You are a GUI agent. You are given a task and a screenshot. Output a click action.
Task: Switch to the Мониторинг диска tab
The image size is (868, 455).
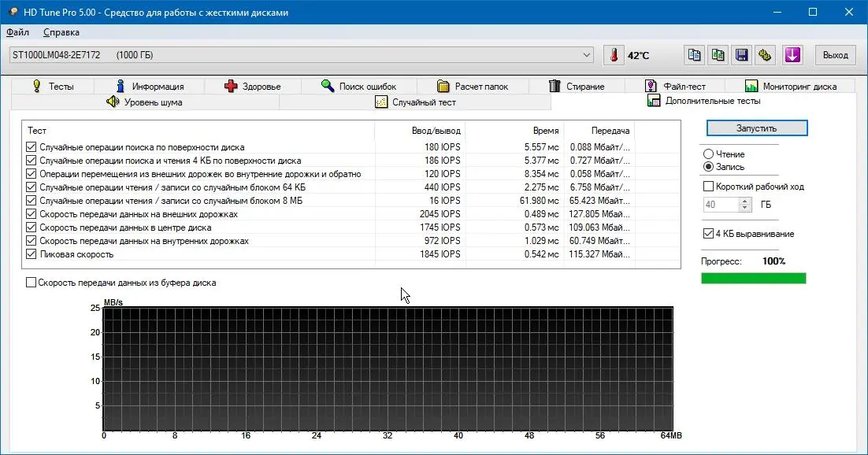tap(791, 86)
